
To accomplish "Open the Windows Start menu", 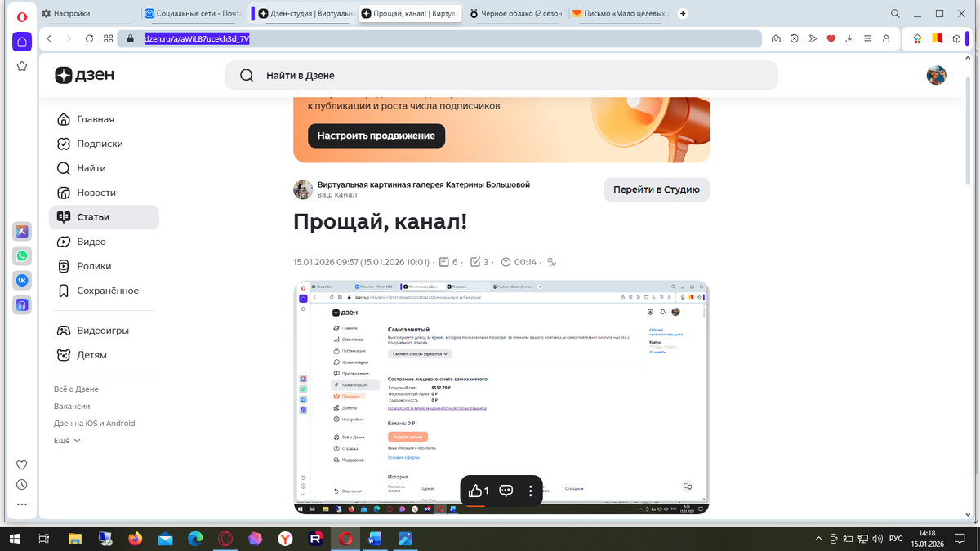I will [15, 539].
